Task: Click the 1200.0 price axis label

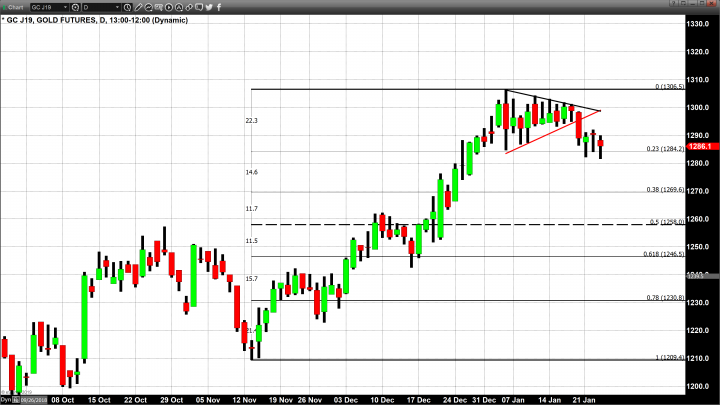Action: [698, 386]
